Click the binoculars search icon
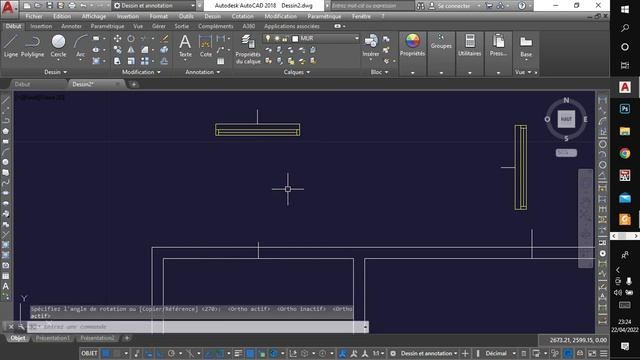This screenshot has height=360, width=640. point(420,6)
